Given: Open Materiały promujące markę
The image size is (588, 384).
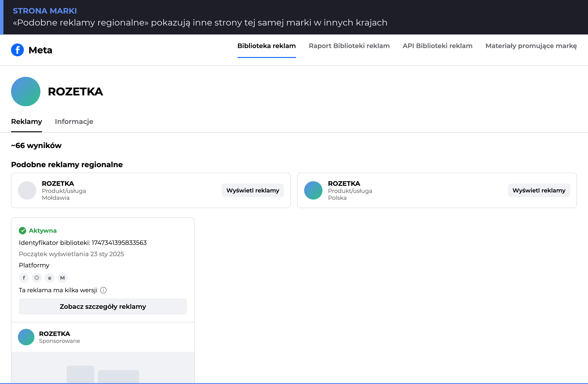Looking at the screenshot, I should pyautogui.click(x=531, y=46).
